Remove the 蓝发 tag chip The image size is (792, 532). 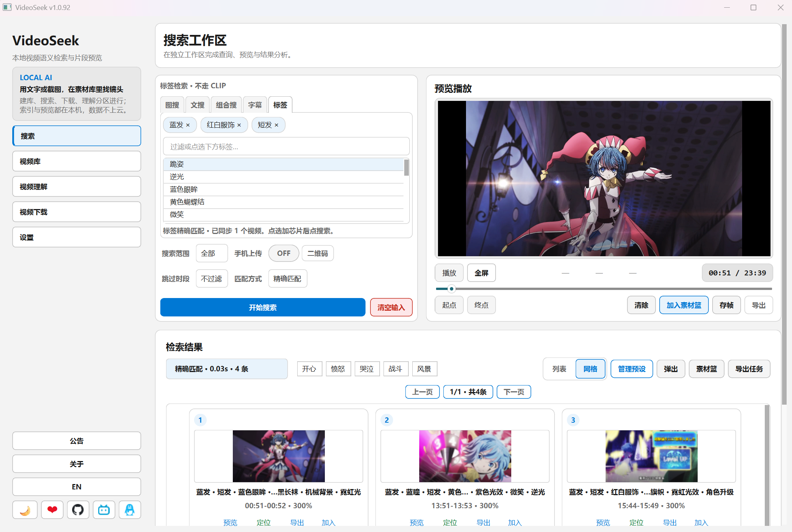tap(188, 125)
